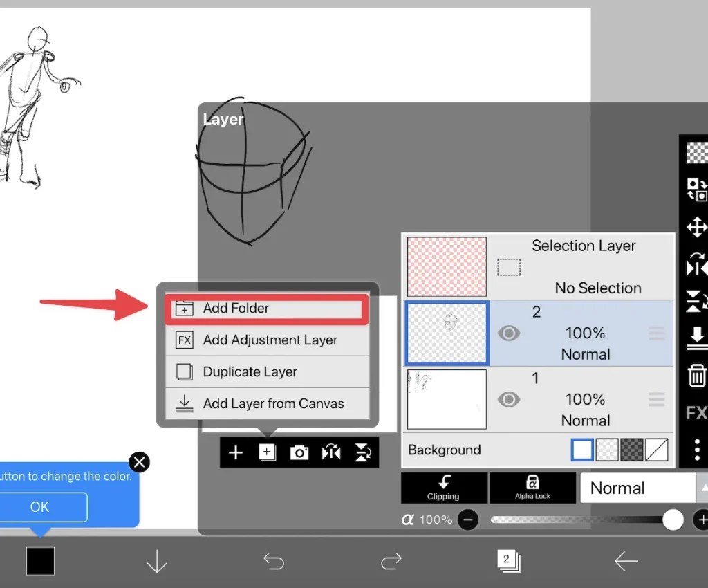Open the Normal blend mode dropdown

click(637, 488)
